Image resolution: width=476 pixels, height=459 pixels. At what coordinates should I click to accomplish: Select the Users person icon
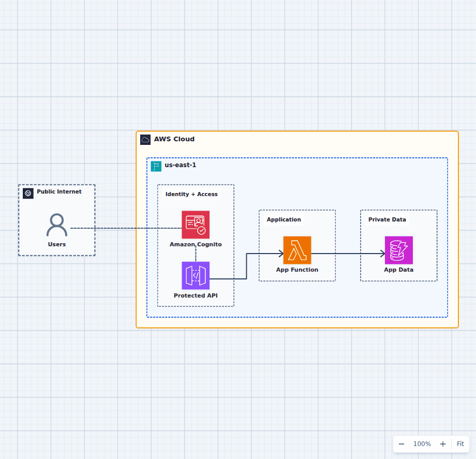(57, 225)
